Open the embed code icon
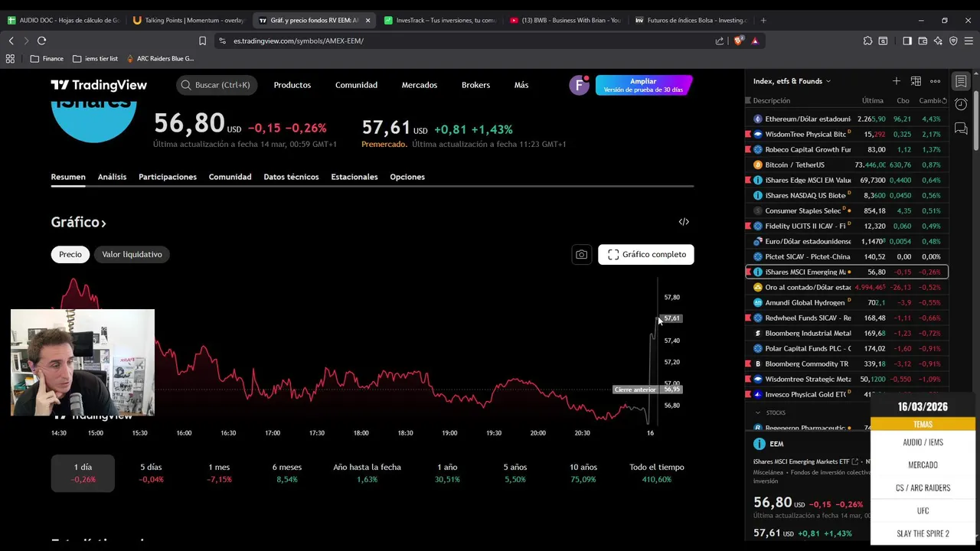 (684, 222)
